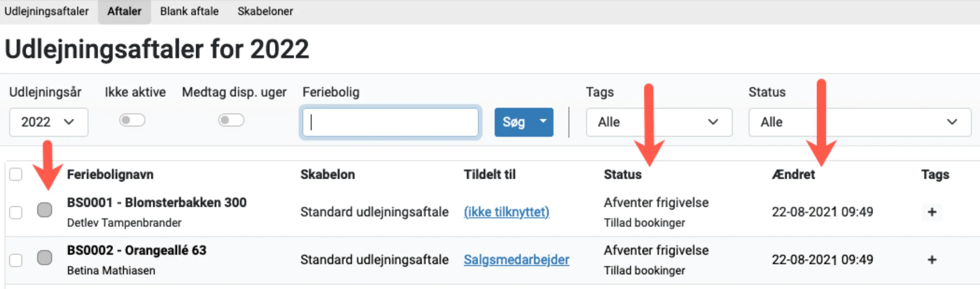The width and height of the screenshot is (980, 289).
Task: Switch to the Skabeloner tab
Action: 265,11
